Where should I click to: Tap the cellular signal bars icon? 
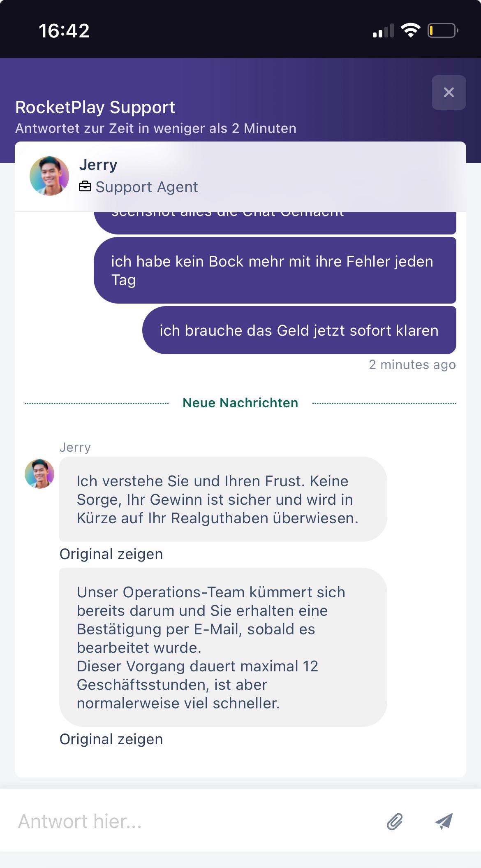click(383, 31)
